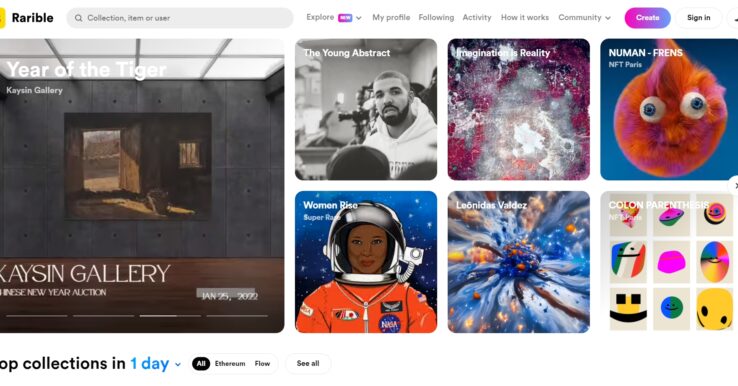This screenshot has width=738, height=386.
Task: Select the first carousel slide indicator
Action: (37, 316)
